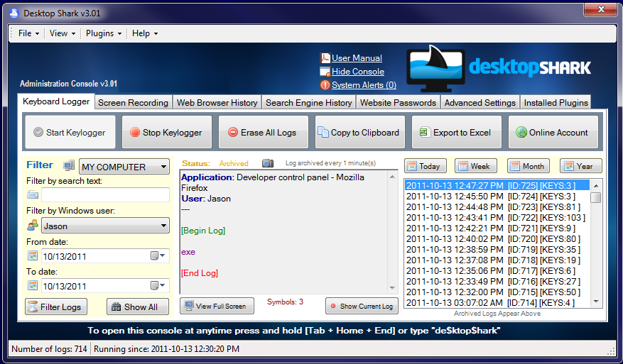The width and height of the screenshot is (623, 364).
Task: Click the window icon beside Hide Console
Action: pos(325,72)
